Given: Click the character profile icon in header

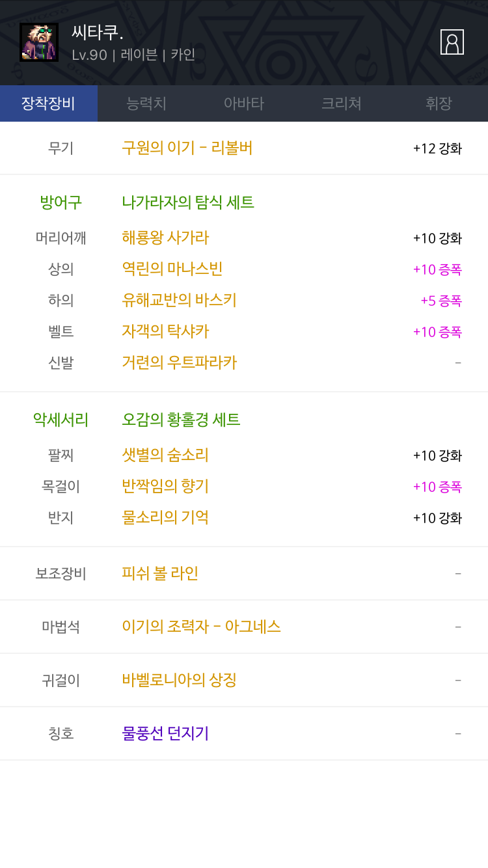Looking at the screenshot, I should pyautogui.click(x=452, y=42).
